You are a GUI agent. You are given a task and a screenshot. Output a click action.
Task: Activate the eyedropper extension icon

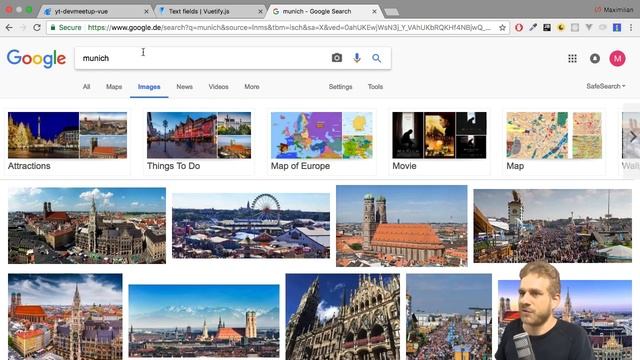[533, 27]
